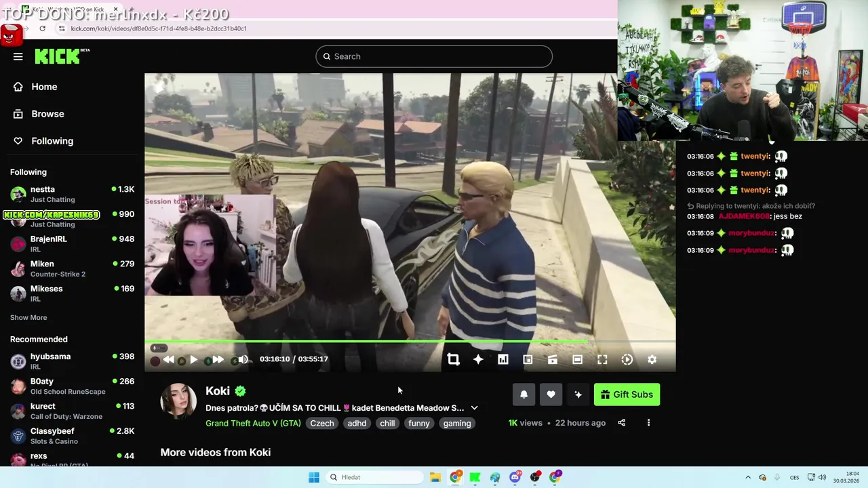Rewind the video player
868x488 pixels.
point(169,360)
